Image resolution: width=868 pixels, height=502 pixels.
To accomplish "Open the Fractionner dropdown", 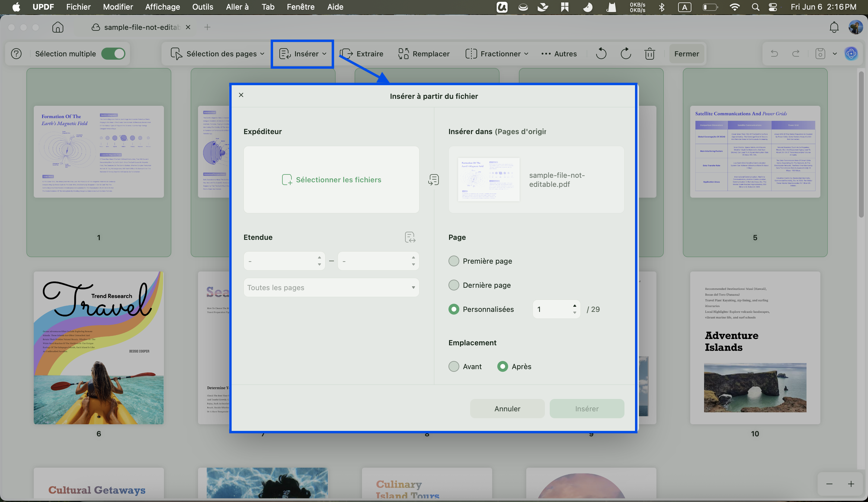I will coord(497,54).
